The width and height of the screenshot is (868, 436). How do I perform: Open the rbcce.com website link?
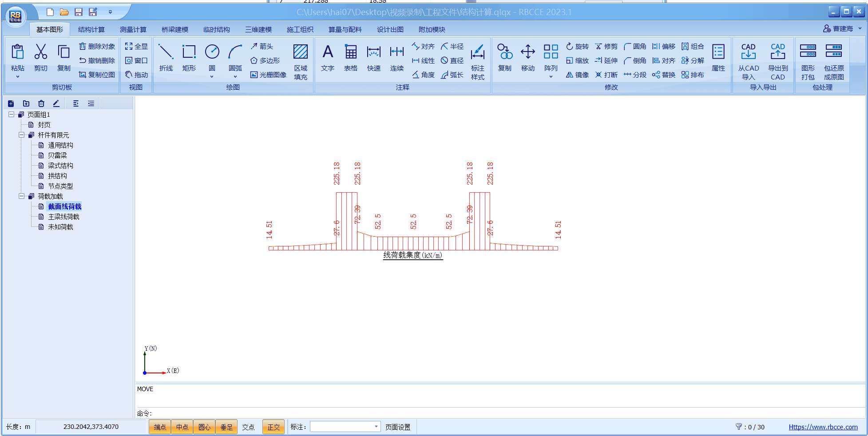(x=823, y=427)
